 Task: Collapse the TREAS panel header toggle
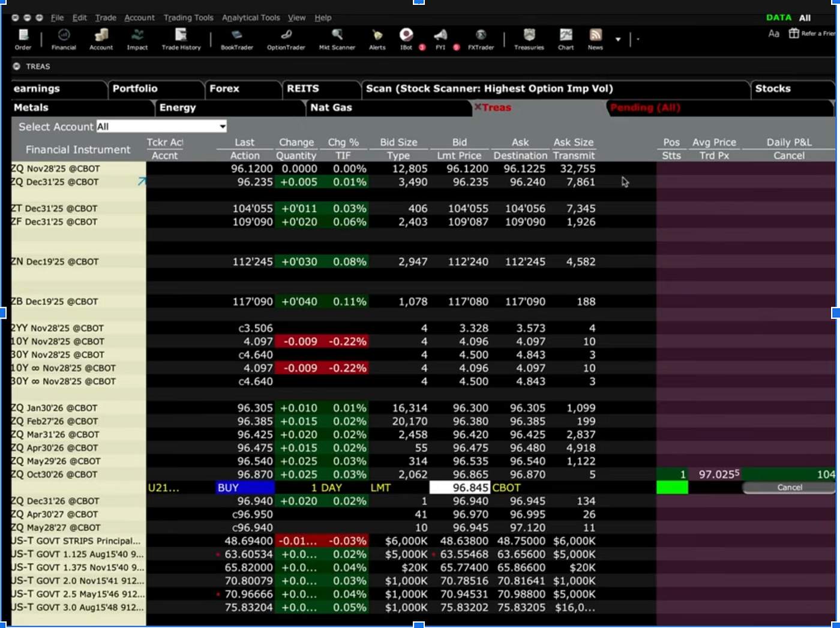(x=17, y=67)
